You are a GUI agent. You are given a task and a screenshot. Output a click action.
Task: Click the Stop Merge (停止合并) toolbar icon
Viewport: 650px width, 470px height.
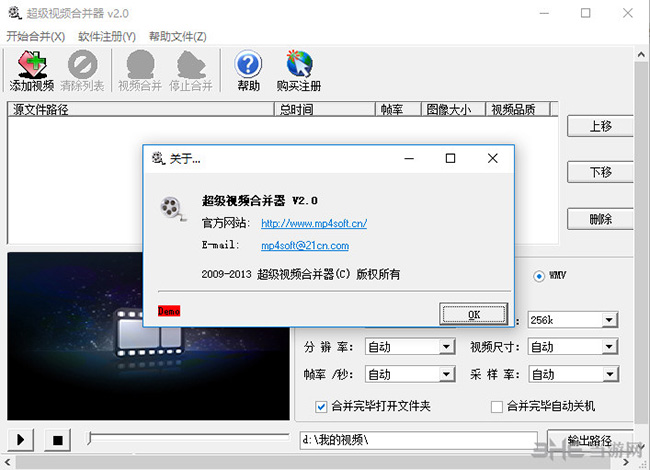pyautogui.click(x=191, y=64)
